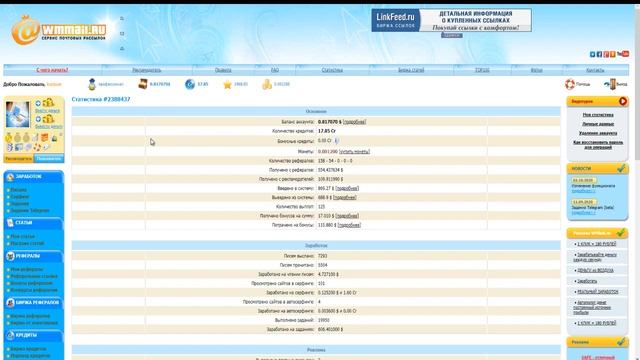Click подробнее link in Выведено из системы row
Screen dimensions: 640x360
(345, 198)
